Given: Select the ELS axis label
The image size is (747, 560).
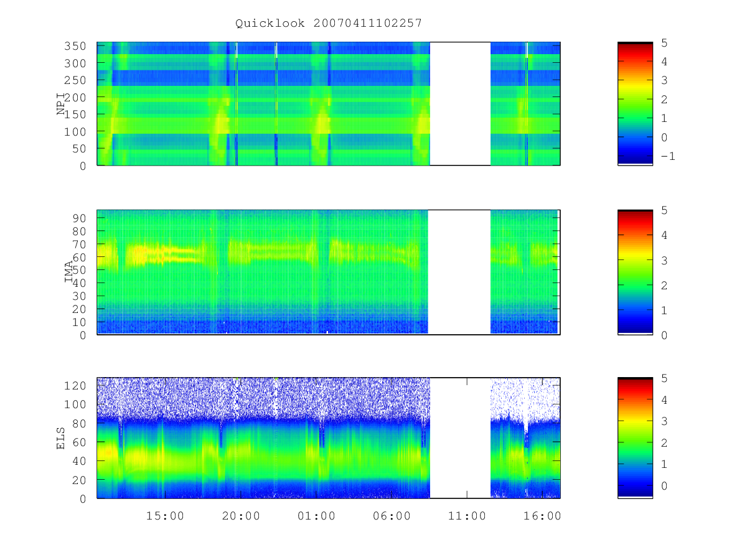Looking at the screenshot, I should (x=61, y=438).
